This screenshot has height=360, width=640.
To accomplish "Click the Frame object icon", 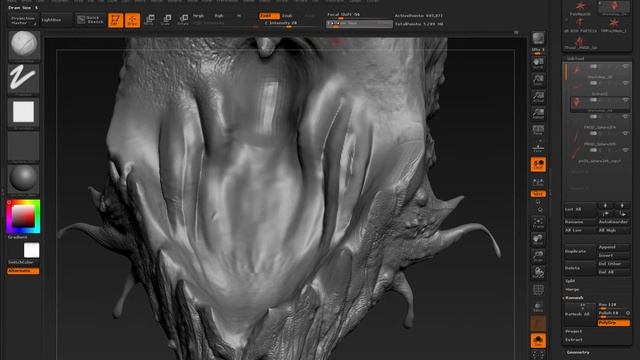I will pos(538,223).
